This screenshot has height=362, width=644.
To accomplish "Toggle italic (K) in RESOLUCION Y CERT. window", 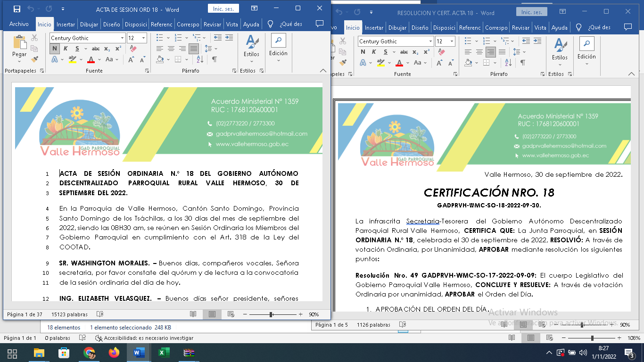I will (x=373, y=52).
